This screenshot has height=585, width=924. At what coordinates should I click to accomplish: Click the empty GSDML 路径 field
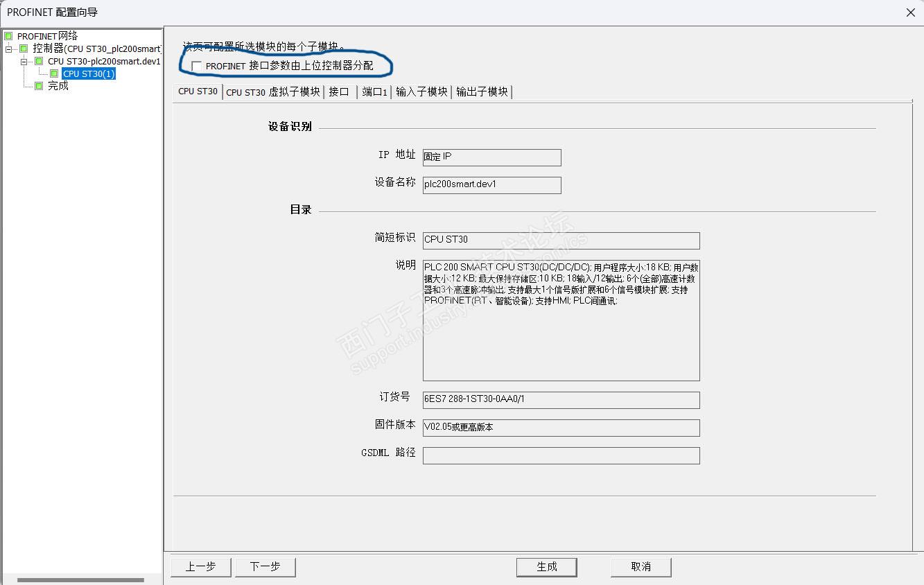561,455
